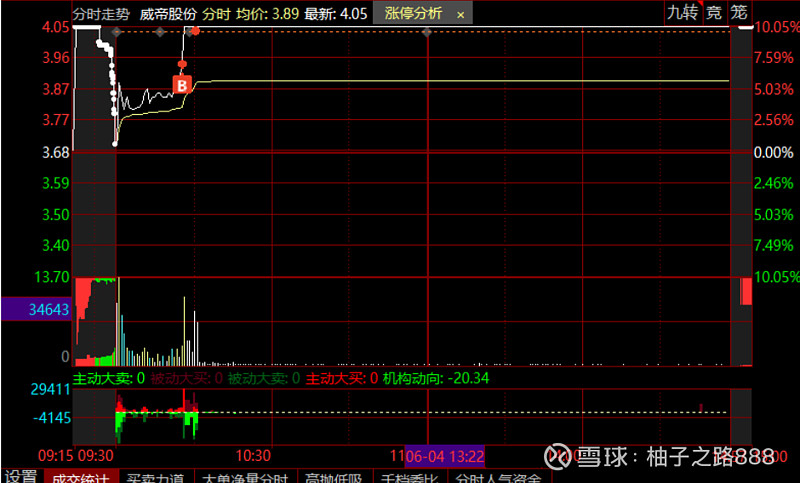
Task: Click the 机构动向: -20.34 indicator value
Action: pyautogui.click(x=436, y=378)
